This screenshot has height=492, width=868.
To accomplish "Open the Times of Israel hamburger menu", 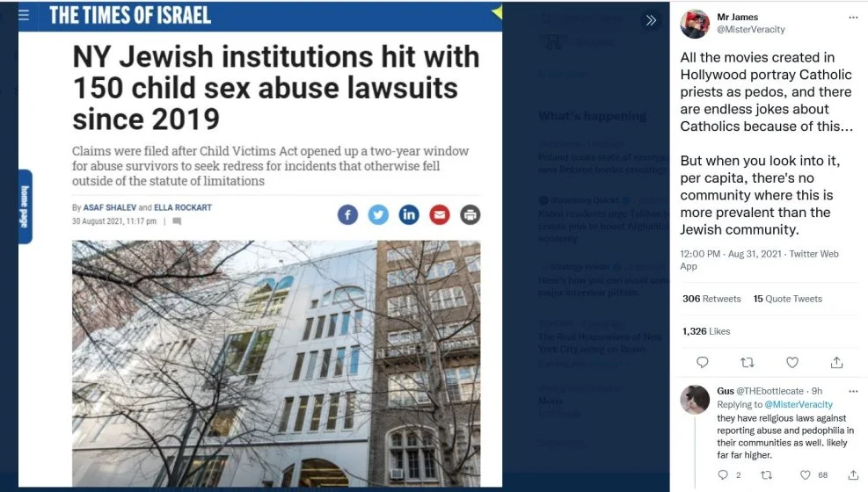I will (x=24, y=15).
